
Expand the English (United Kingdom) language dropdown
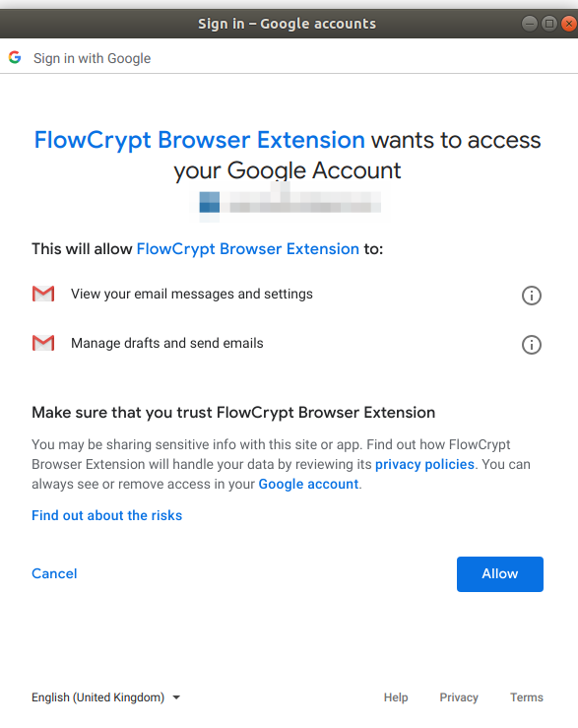(105, 697)
